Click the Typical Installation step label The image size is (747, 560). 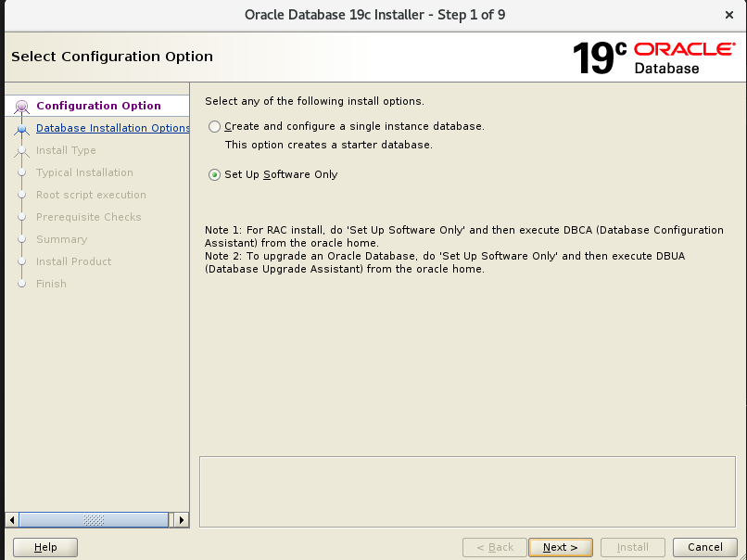pyautogui.click(x=84, y=172)
